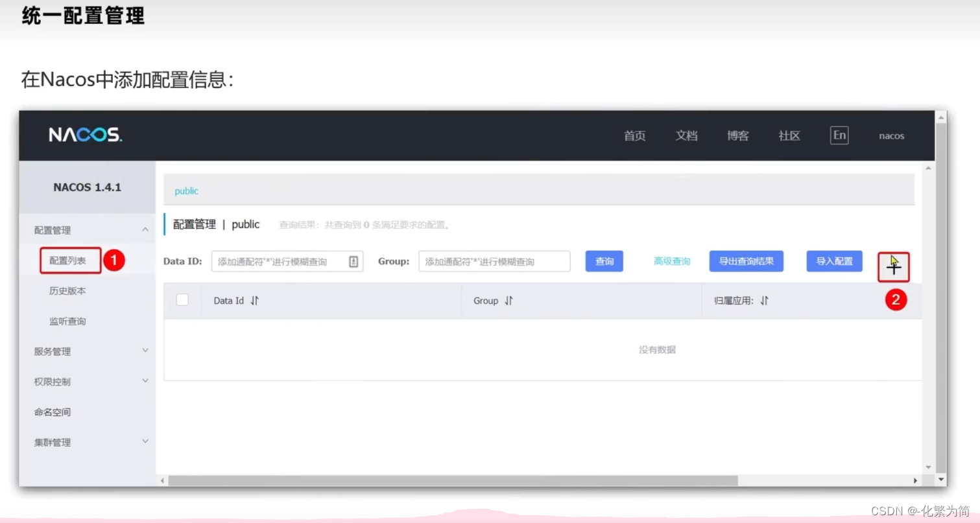Expand the 权限控制 menu section
This screenshot has height=523, width=980.
click(145, 381)
